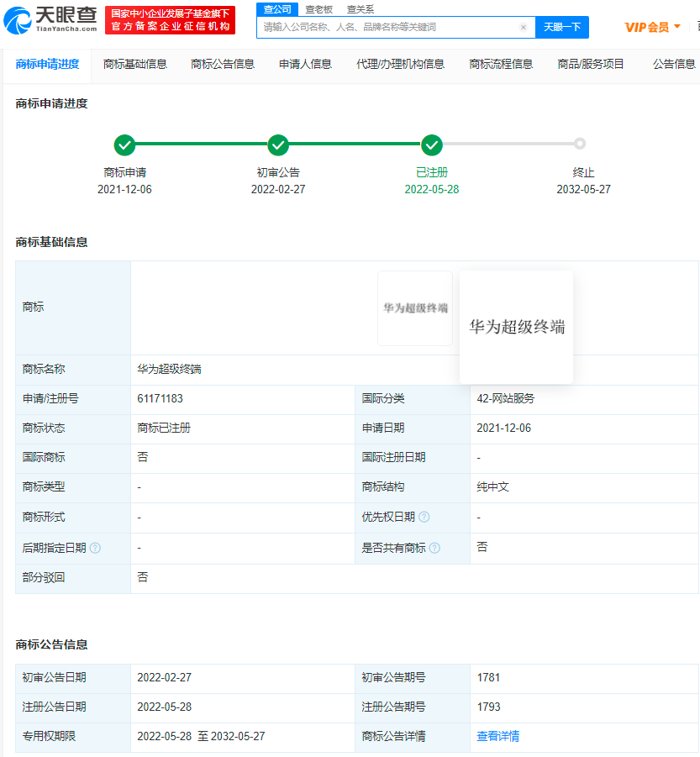Click the 终止 date 2032-05-27
The height and width of the screenshot is (757, 700).
pos(583,189)
